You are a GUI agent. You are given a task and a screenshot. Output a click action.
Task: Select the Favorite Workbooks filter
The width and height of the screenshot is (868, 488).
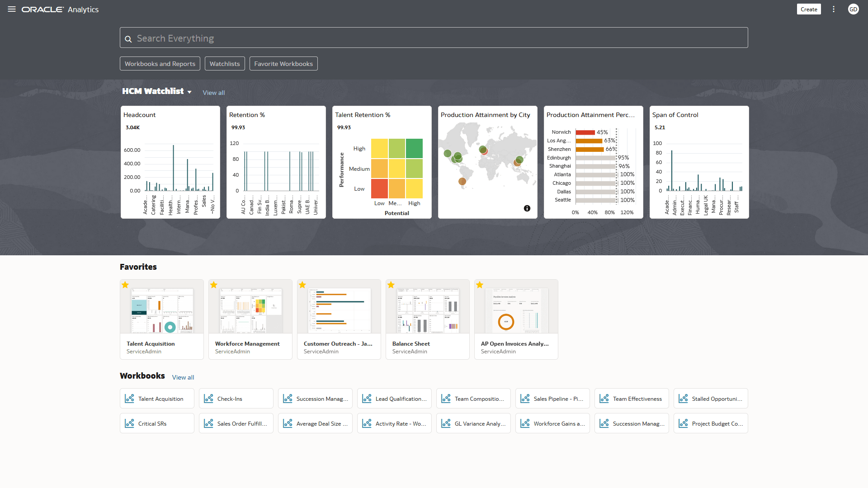pyautogui.click(x=283, y=64)
